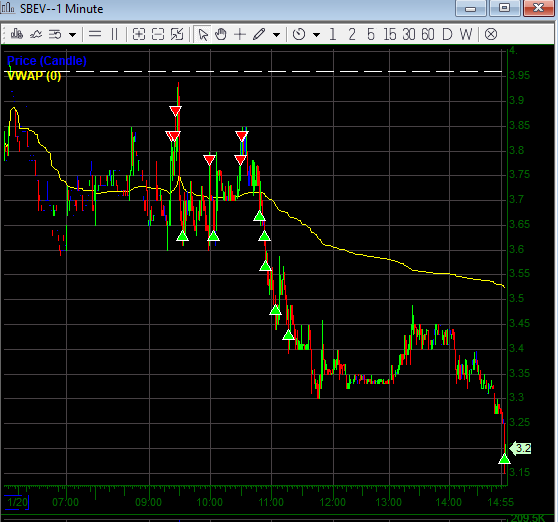Select the vertical line tool

click(114, 35)
